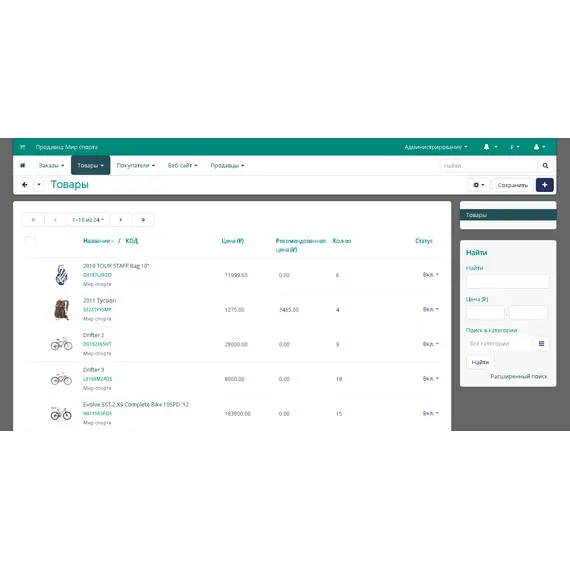Select Товары item in sidebar
Screen dimensions: 570x570
coord(508,215)
